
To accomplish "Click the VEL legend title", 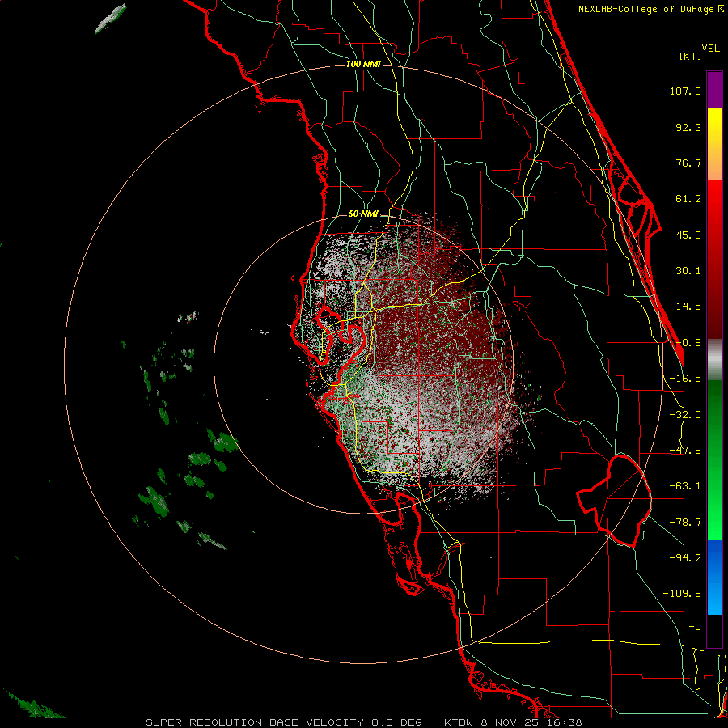I will (710, 49).
